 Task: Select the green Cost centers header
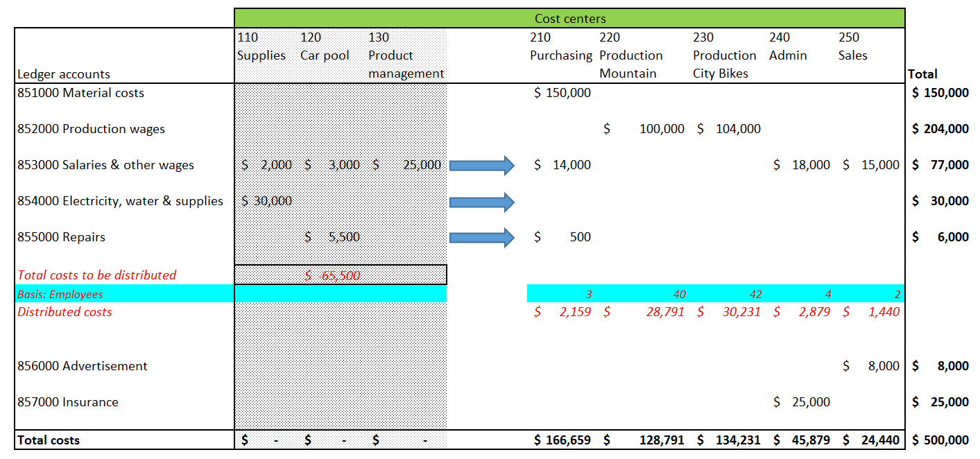pos(569,19)
